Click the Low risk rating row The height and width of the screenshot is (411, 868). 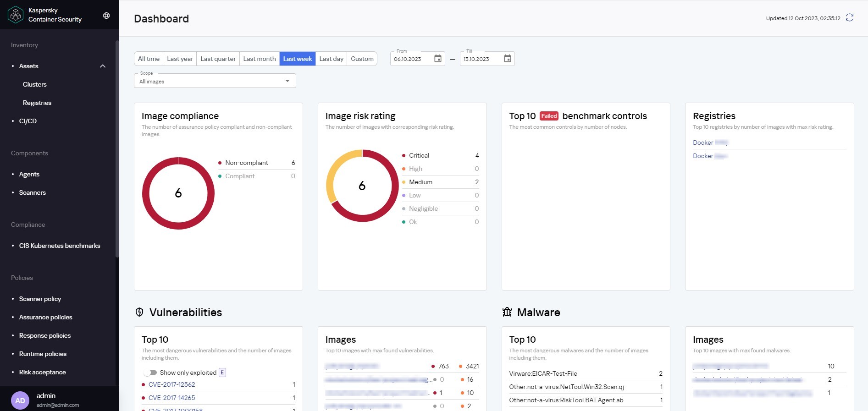tap(441, 195)
